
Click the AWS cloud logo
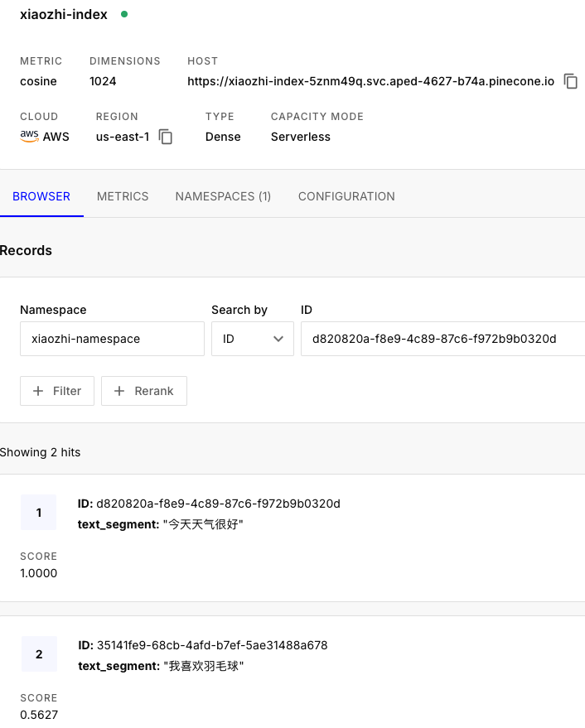pyautogui.click(x=29, y=136)
